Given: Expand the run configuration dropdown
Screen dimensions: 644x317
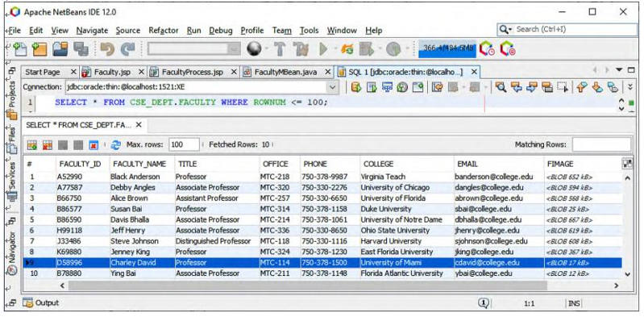Looking at the screenshot, I should (x=235, y=49).
